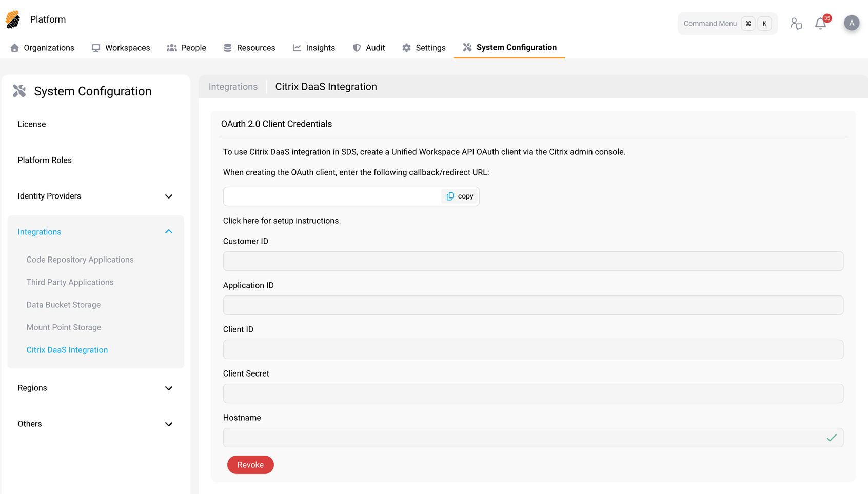The image size is (868, 494).
Task: Open the People tab
Action: [x=186, y=48]
